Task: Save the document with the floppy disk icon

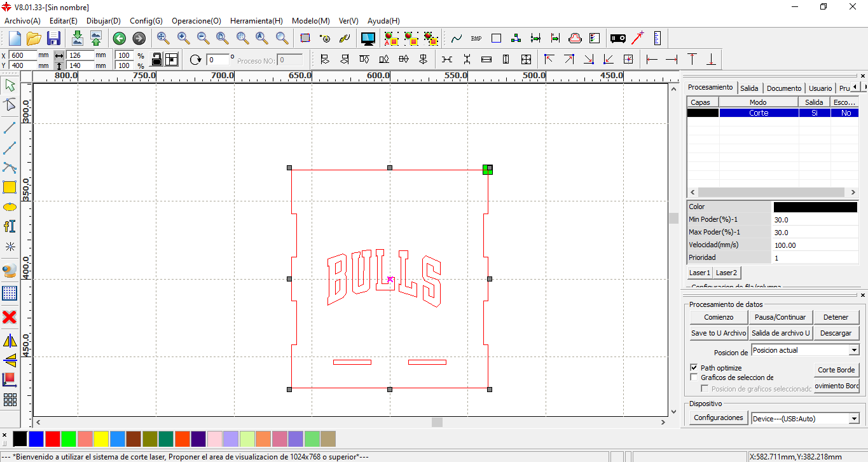Action: tap(53, 38)
